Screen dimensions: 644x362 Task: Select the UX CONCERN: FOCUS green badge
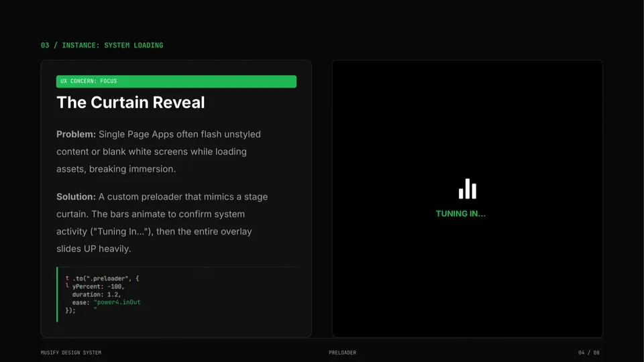176,81
